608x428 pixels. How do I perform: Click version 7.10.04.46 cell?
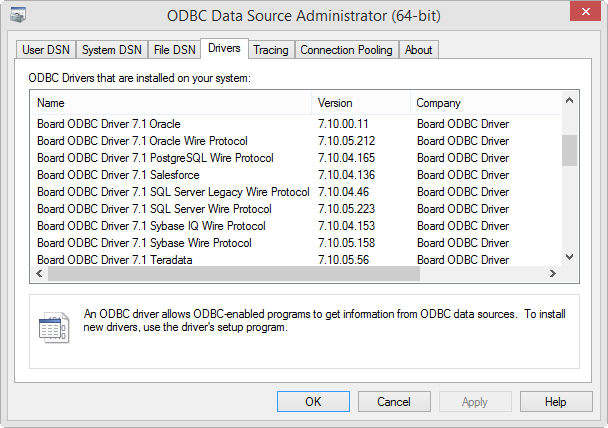pyautogui.click(x=344, y=192)
